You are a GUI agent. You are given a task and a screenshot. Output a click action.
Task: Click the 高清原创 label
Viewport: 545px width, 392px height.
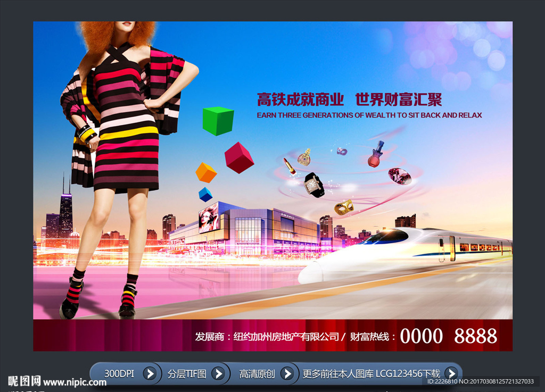click(257, 373)
